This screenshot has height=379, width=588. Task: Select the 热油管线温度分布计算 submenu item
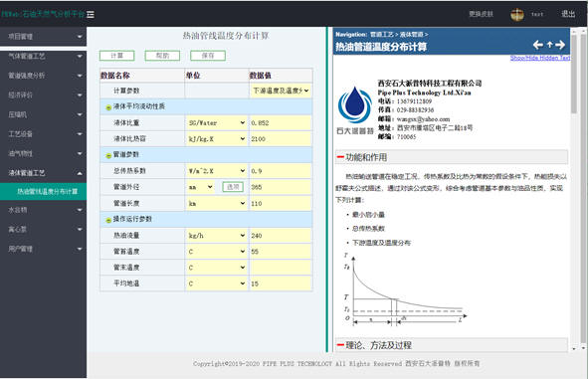tap(43, 192)
